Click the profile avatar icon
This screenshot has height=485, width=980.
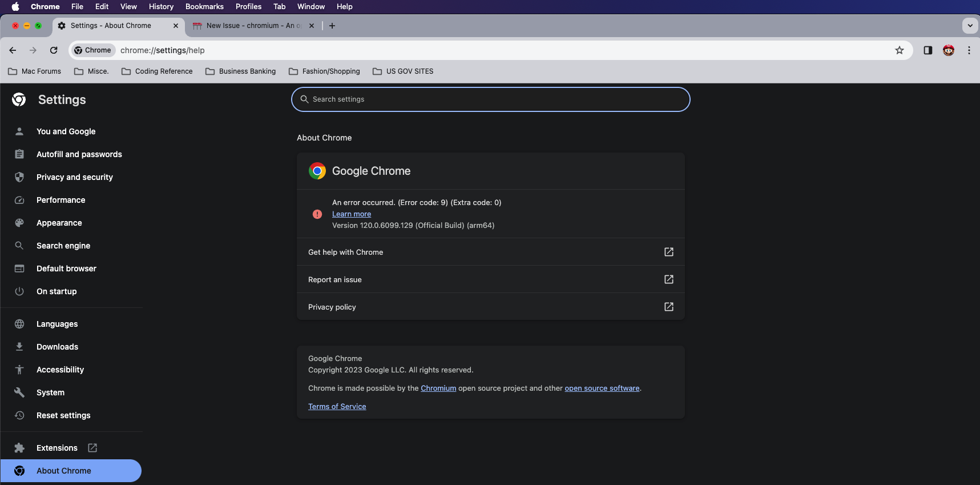(949, 50)
